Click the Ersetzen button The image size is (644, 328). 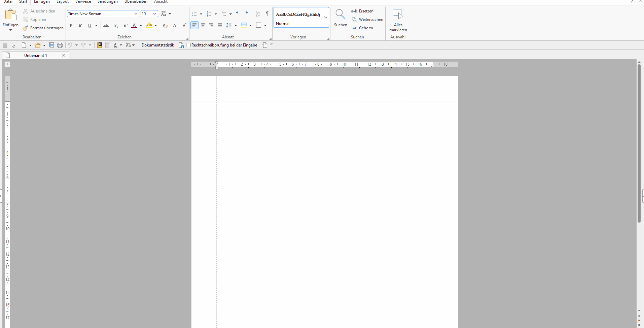point(362,11)
